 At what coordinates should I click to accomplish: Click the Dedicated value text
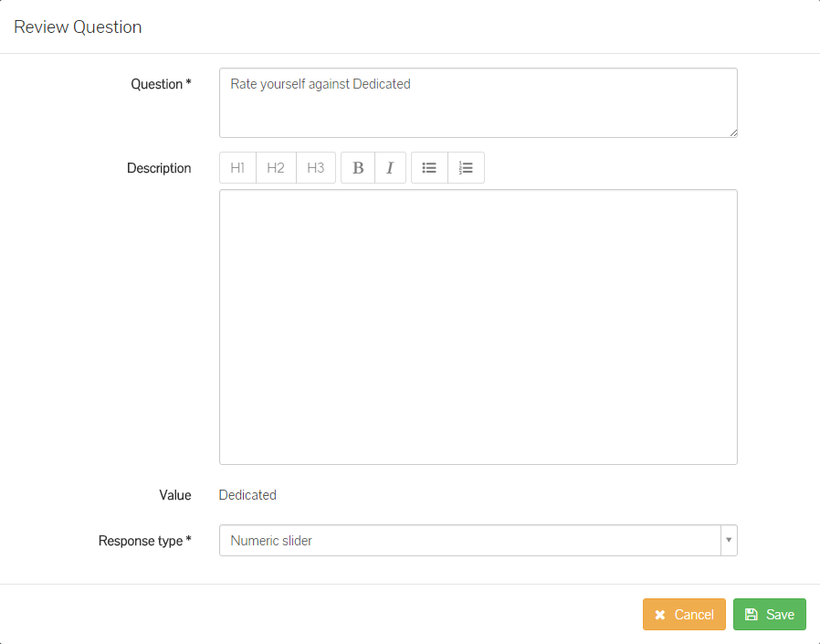(247, 495)
